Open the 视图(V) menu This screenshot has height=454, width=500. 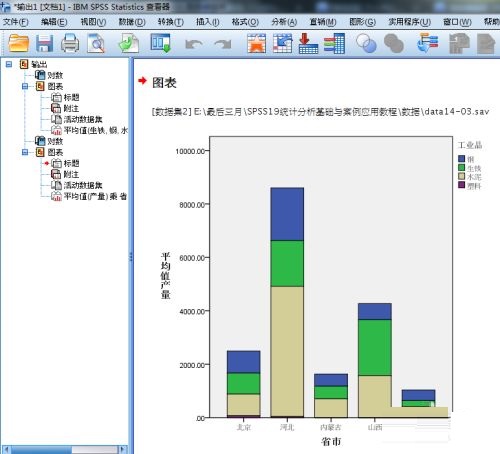[x=93, y=22]
